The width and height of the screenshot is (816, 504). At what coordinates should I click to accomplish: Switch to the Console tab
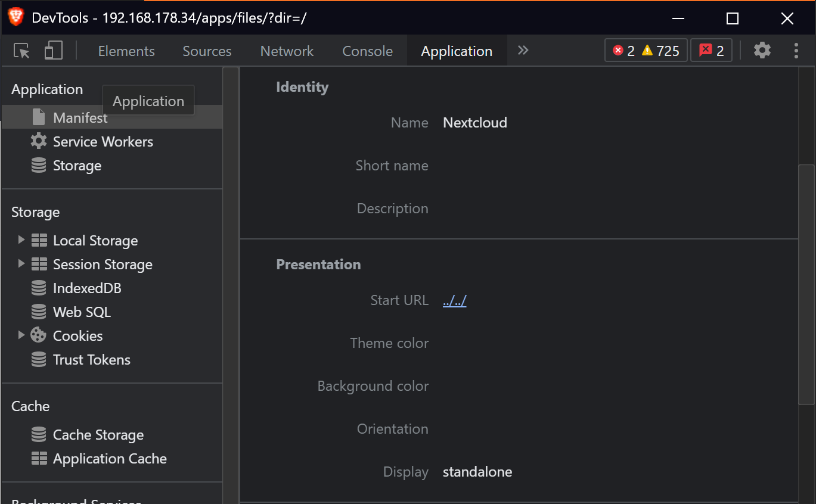click(367, 51)
